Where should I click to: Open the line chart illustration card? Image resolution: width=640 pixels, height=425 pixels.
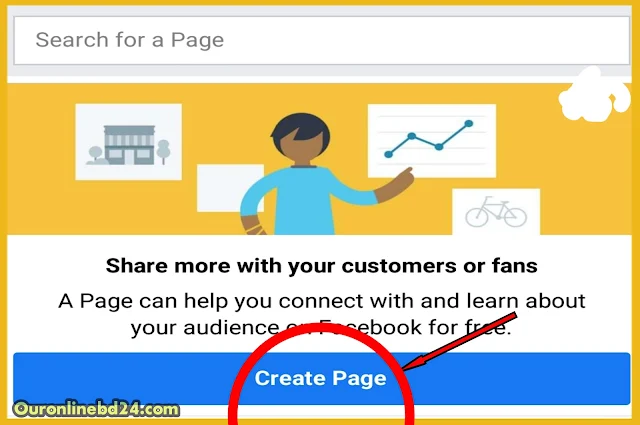click(x=432, y=140)
